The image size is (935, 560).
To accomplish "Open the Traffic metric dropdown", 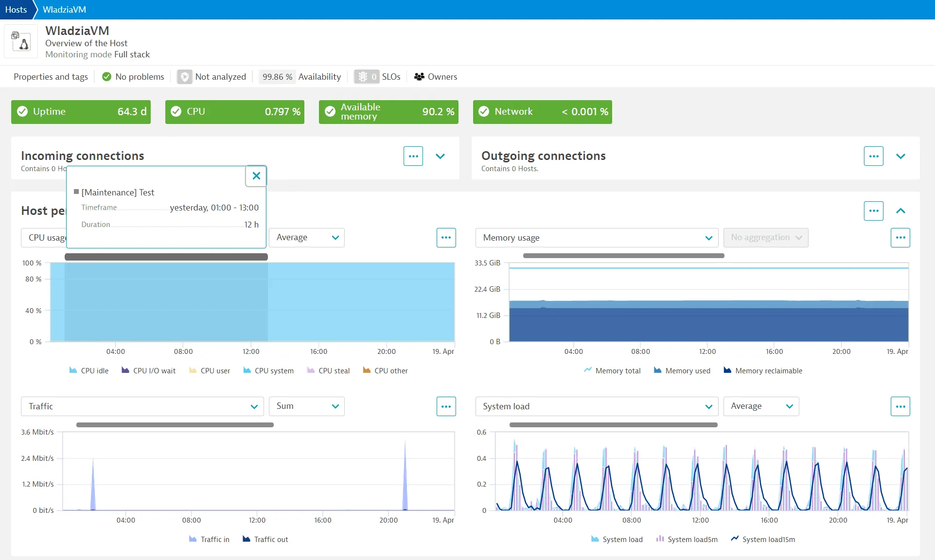I will tap(142, 406).
